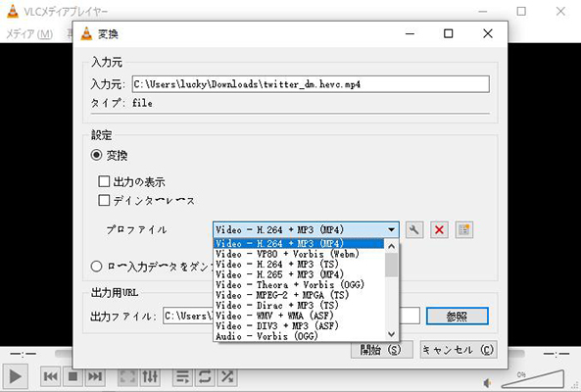The width and height of the screenshot is (581, 392).
Task: Toggle loop mode icon
Action: (x=205, y=376)
